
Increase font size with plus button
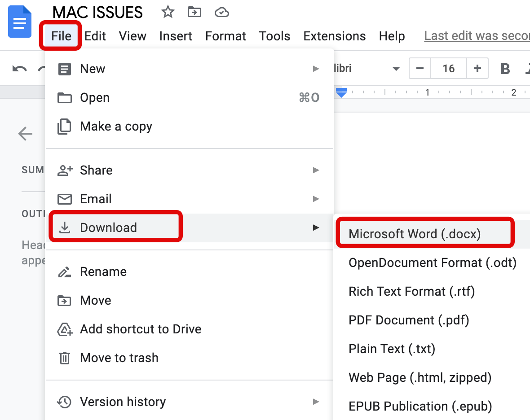477,69
